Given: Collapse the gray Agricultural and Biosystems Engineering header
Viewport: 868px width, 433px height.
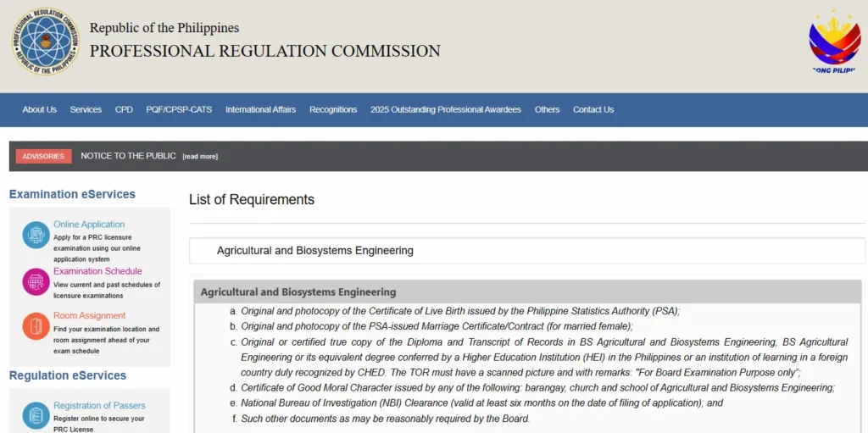Looking at the screenshot, I should 527,291.
